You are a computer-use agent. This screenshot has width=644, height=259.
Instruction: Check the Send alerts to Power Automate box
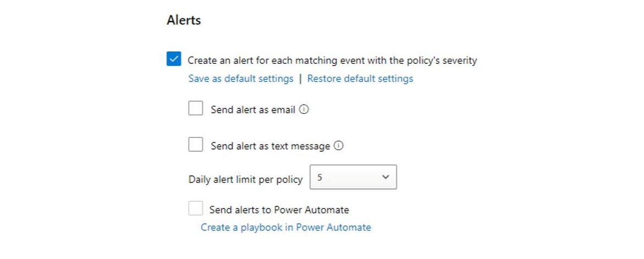pyautogui.click(x=195, y=208)
